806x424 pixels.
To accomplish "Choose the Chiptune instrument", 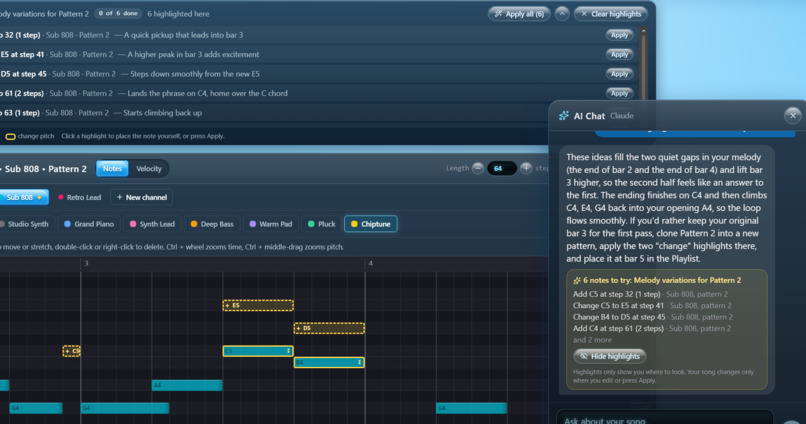I will click(371, 224).
